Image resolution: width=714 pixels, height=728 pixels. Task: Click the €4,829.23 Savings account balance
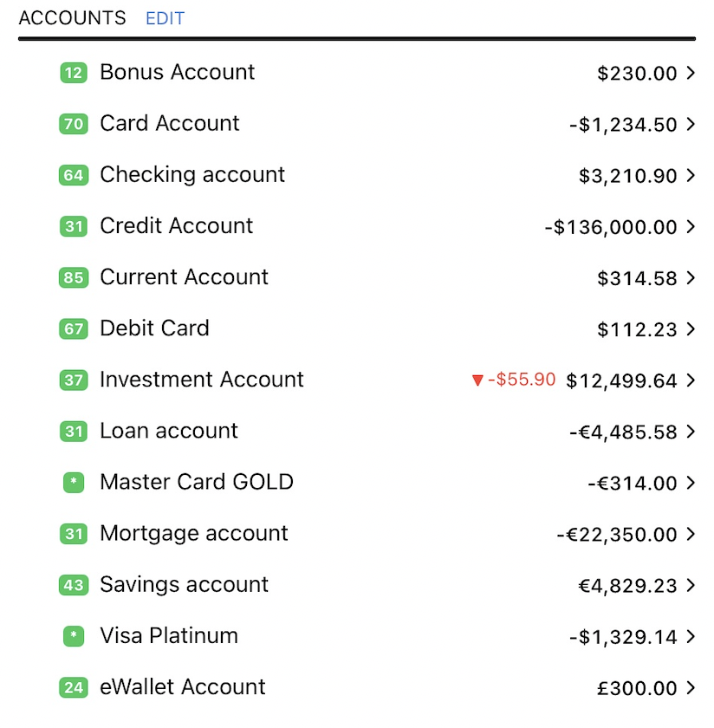pos(627,586)
